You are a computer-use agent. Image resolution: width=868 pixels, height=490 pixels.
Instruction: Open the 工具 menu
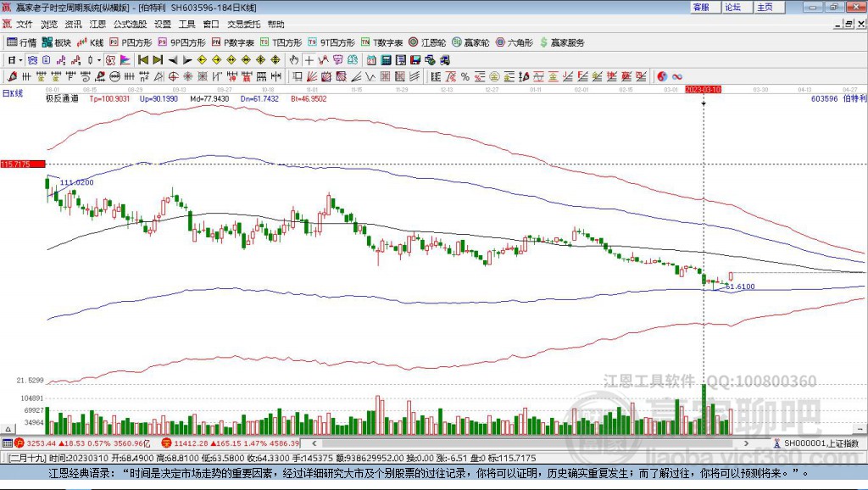tap(187, 24)
